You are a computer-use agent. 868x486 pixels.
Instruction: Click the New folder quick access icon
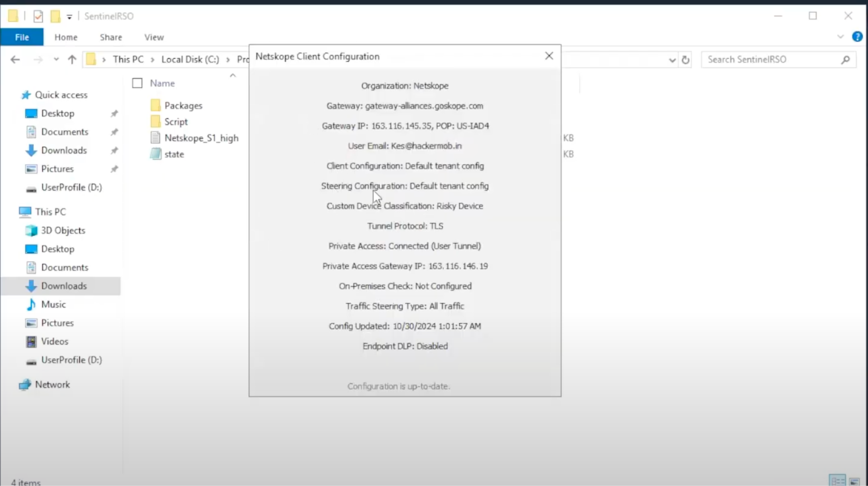point(55,16)
